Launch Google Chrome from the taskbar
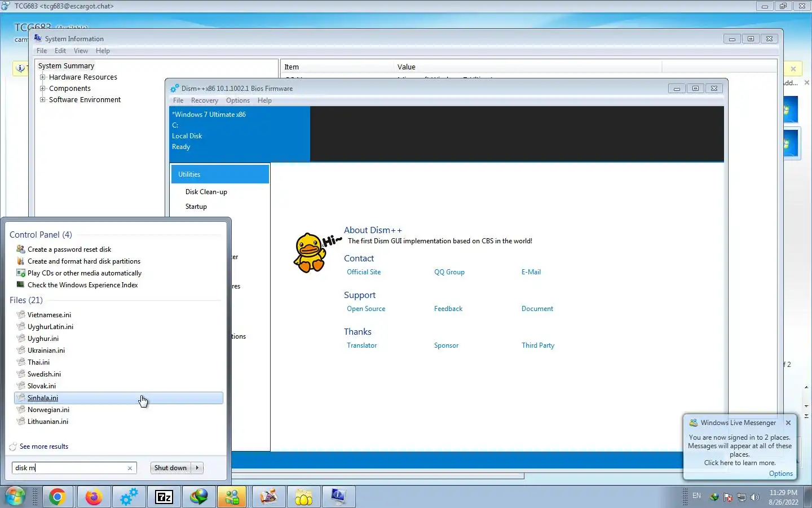The height and width of the screenshot is (508, 812). click(57, 497)
